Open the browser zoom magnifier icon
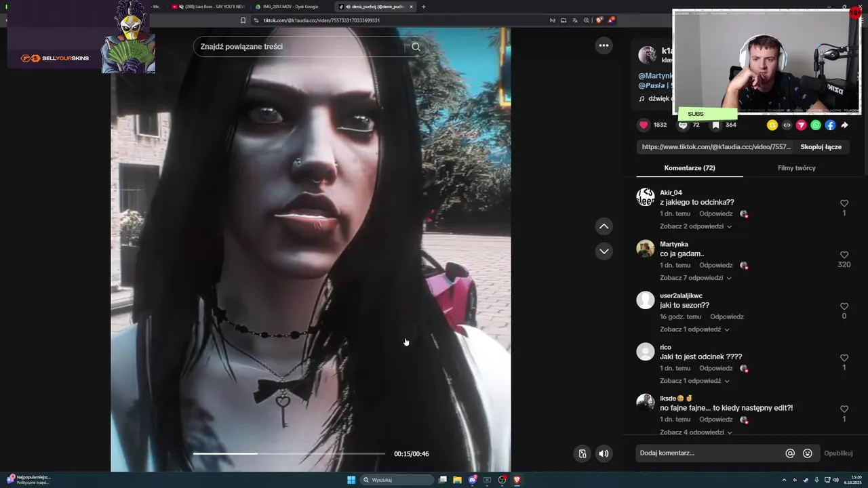Screen dimensions: 868x488 tap(587, 20)
